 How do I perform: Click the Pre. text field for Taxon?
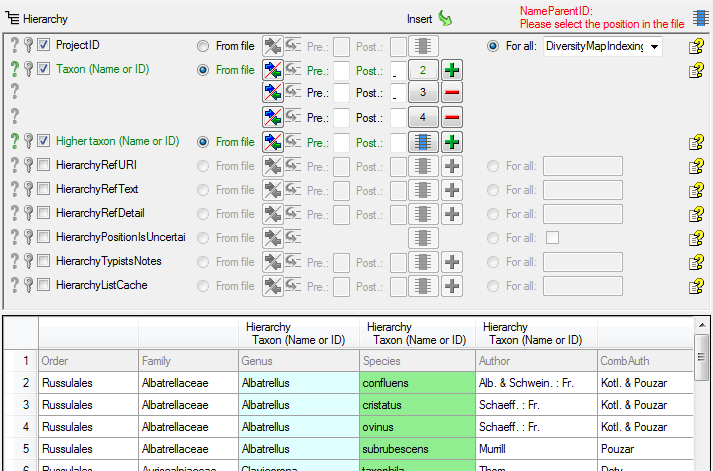(341, 70)
